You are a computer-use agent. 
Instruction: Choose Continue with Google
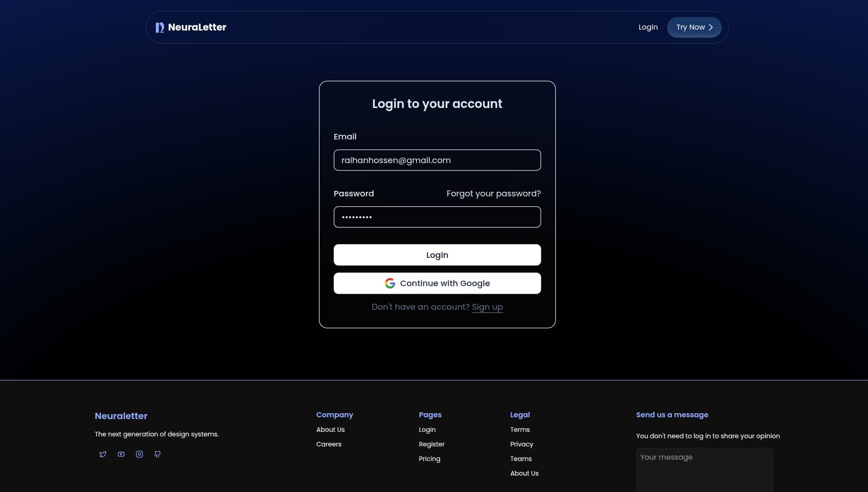[437, 283]
